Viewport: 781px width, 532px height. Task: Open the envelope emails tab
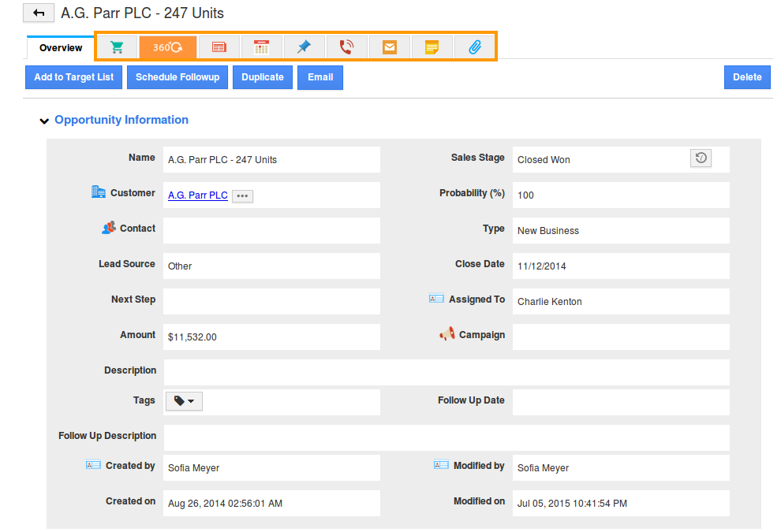[x=390, y=47]
